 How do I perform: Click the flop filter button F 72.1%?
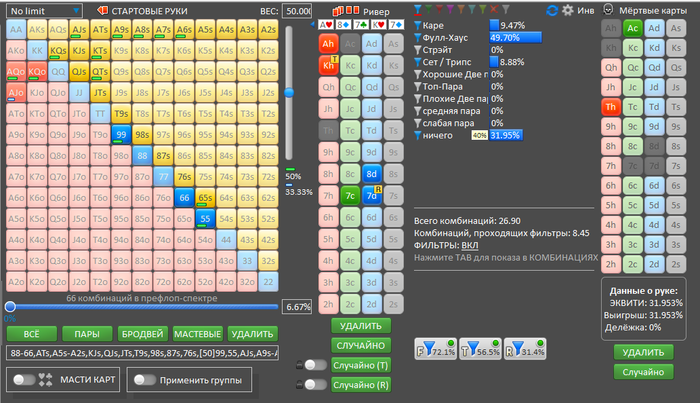(x=436, y=349)
